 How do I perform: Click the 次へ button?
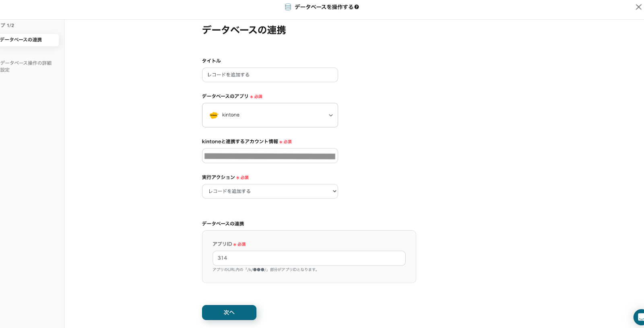click(229, 312)
